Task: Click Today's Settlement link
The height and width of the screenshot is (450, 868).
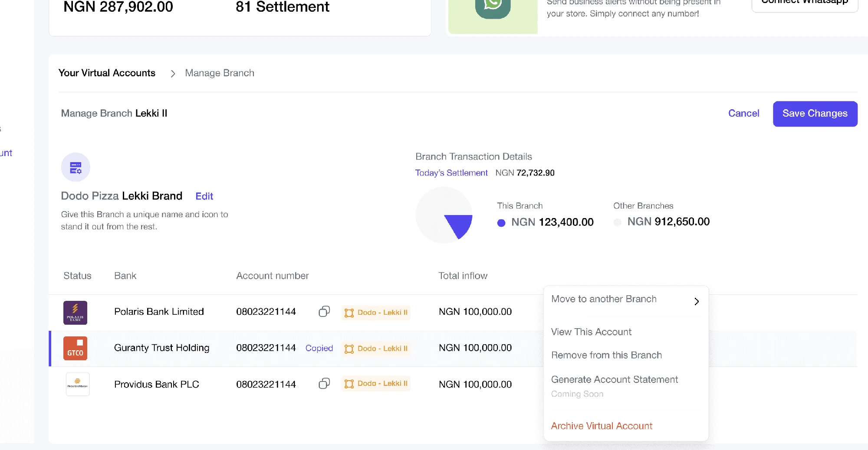Action: [x=451, y=173]
